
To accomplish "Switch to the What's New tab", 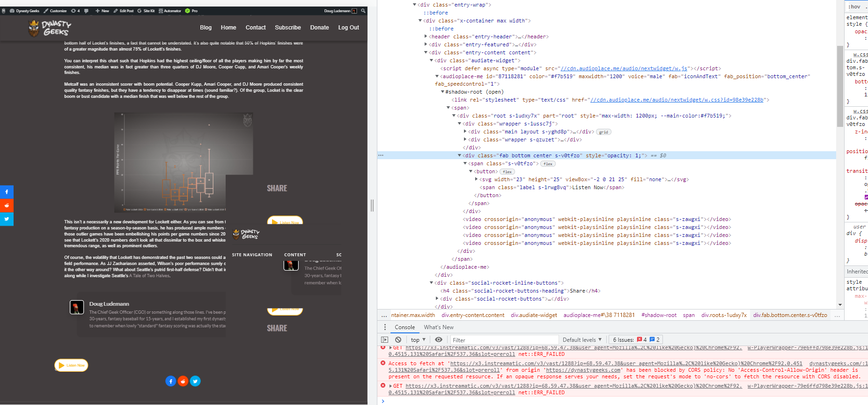I will click(438, 327).
